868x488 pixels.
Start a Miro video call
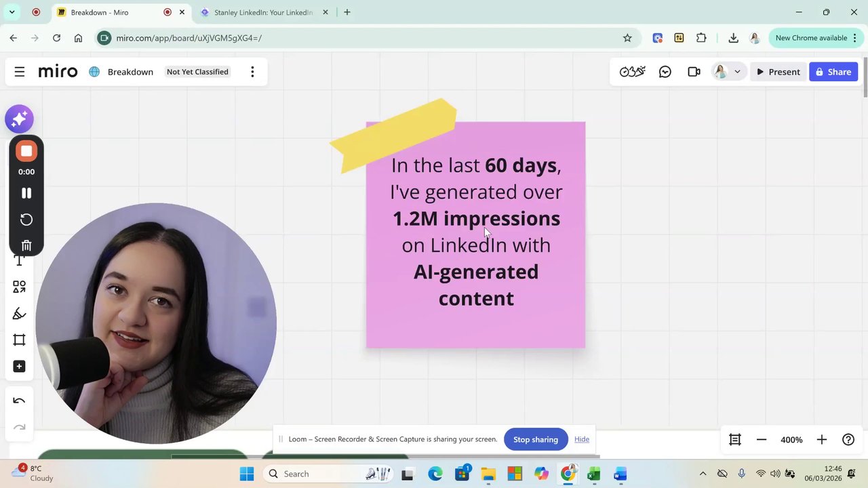click(x=694, y=72)
